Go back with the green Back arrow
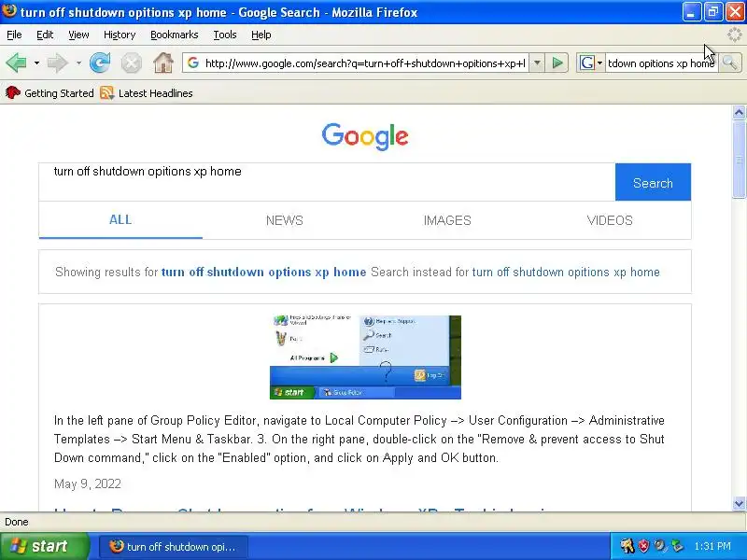This screenshot has width=747, height=560. 16,63
